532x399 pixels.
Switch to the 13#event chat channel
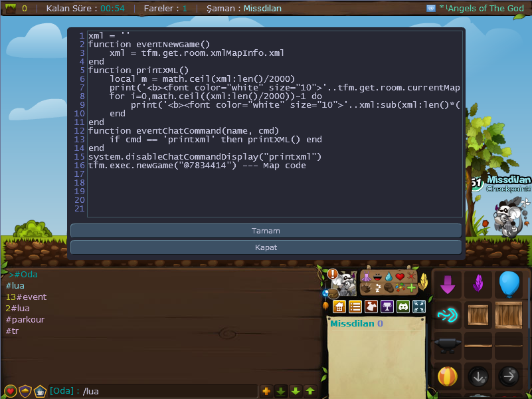26,297
